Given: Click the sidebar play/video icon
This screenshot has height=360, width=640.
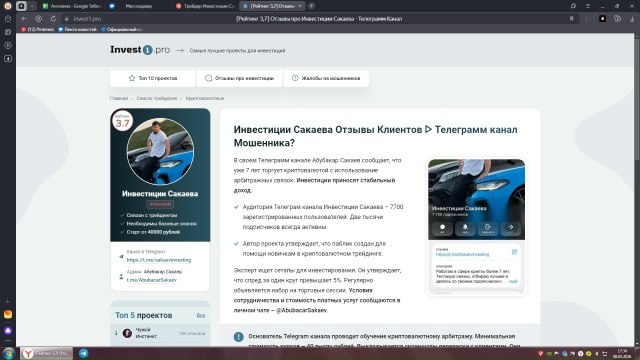Looking at the screenshot, I should pyautogui.click(x=8, y=45).
